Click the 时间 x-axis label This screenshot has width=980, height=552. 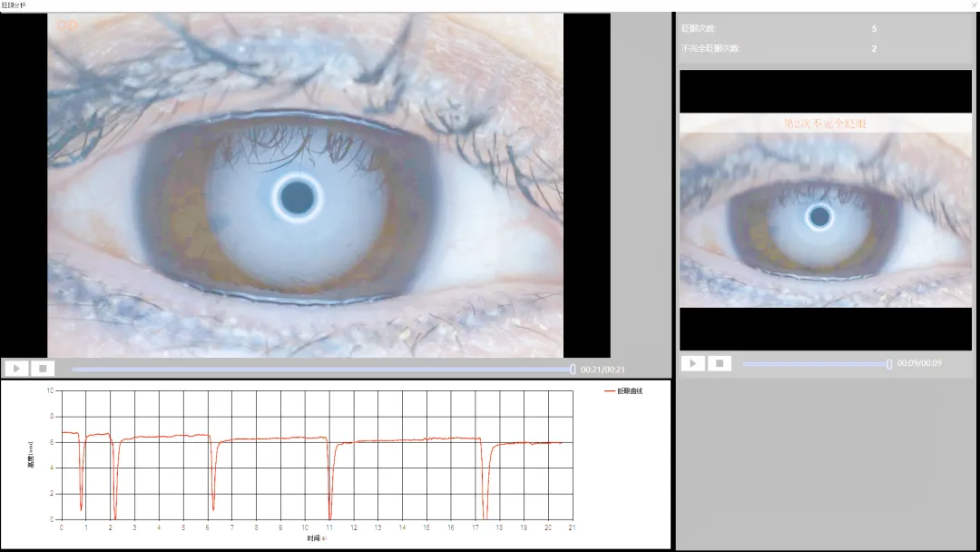[316, 538]
